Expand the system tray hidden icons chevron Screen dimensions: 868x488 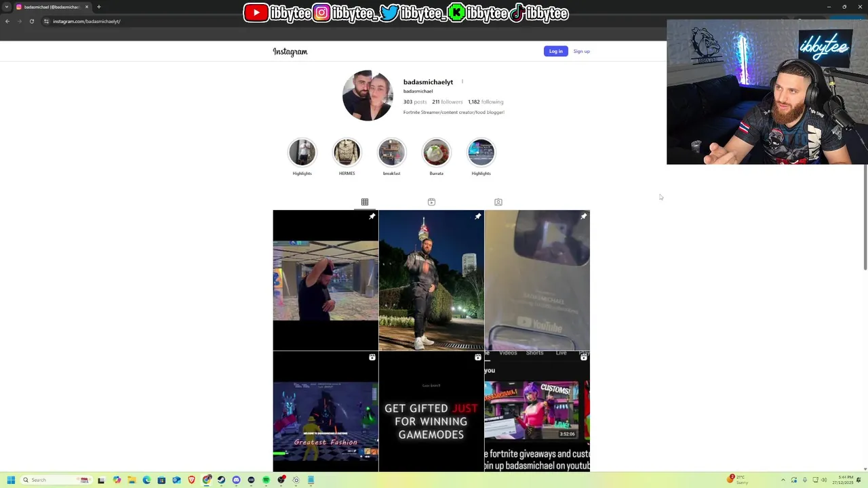(783, 480)
